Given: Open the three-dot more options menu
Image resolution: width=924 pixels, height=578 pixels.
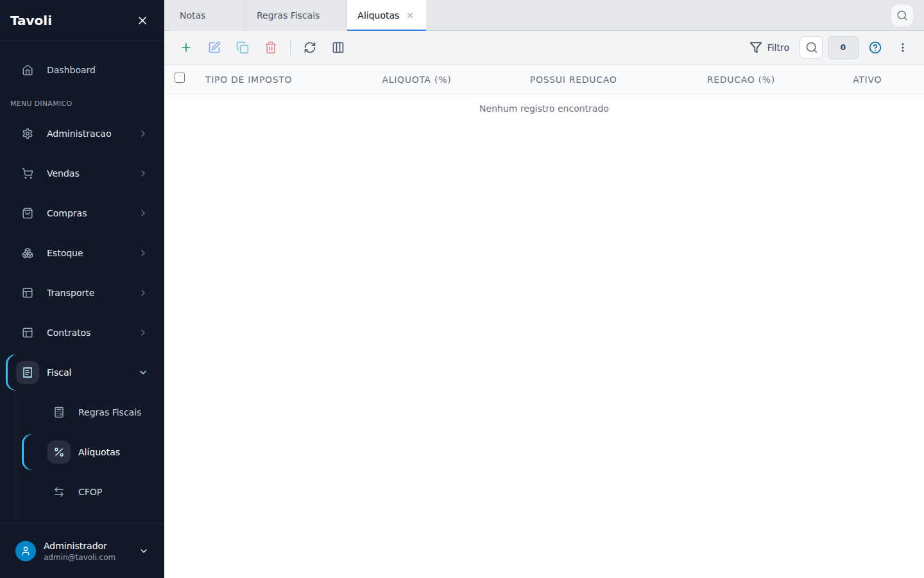Looking at the screenshot, I should 903,48.
